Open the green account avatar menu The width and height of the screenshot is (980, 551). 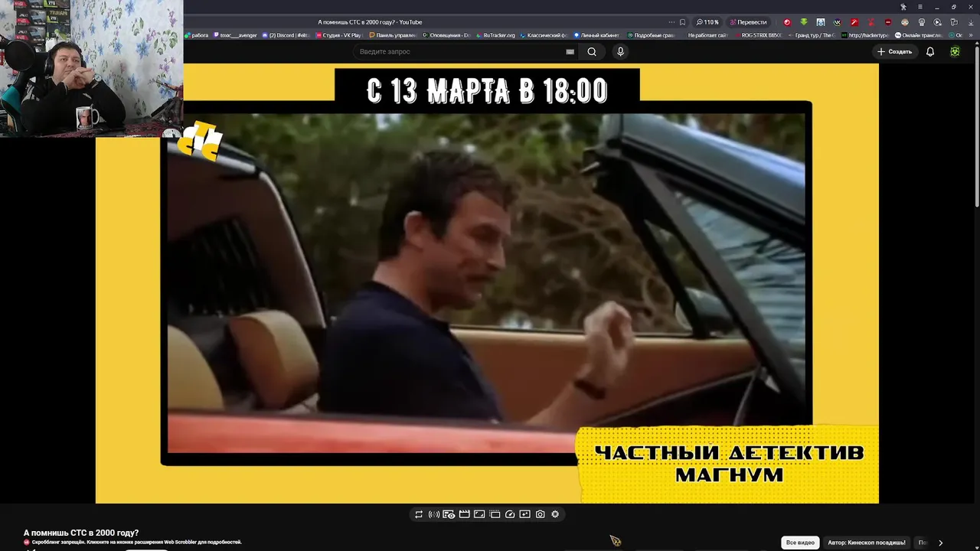click(955, 51)
